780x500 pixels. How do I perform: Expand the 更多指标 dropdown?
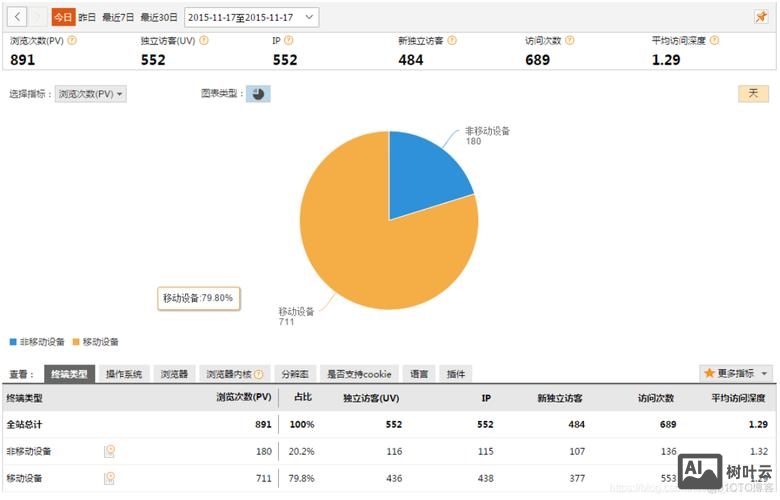click(x=738, y=373)
